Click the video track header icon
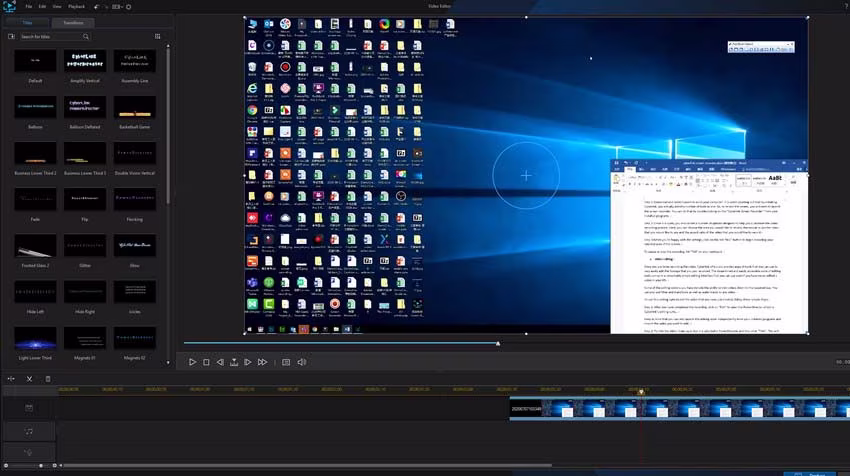This screenshot has height=476, width=850. pos(29,408)
